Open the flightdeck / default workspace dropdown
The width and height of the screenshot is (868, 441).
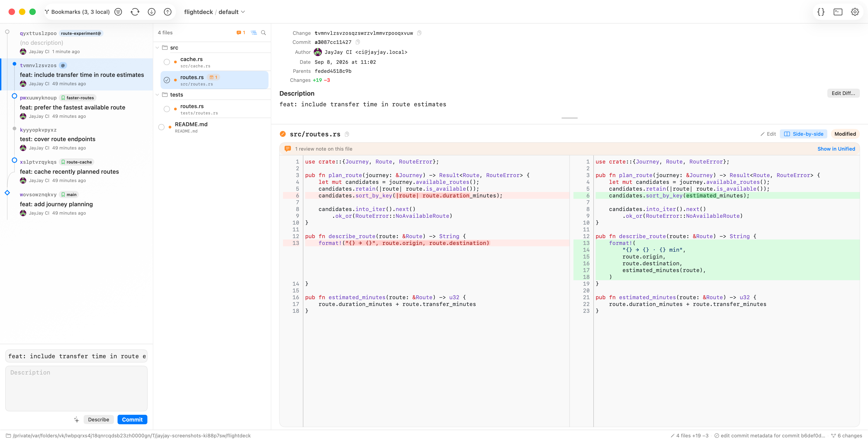[x=214, y=12]
